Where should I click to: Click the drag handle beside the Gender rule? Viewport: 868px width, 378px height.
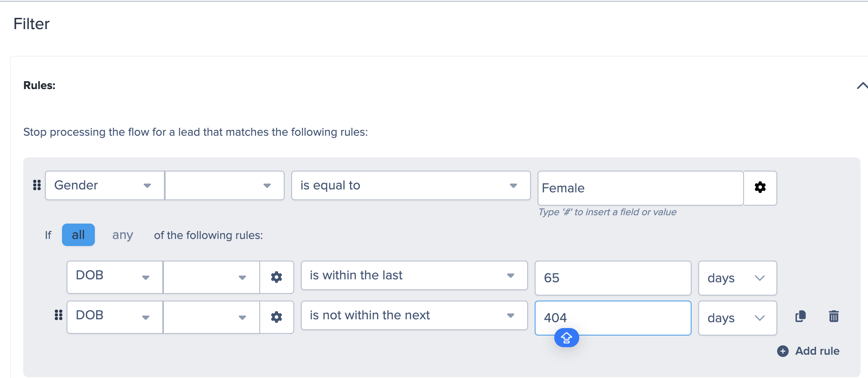tap(37, 185)
